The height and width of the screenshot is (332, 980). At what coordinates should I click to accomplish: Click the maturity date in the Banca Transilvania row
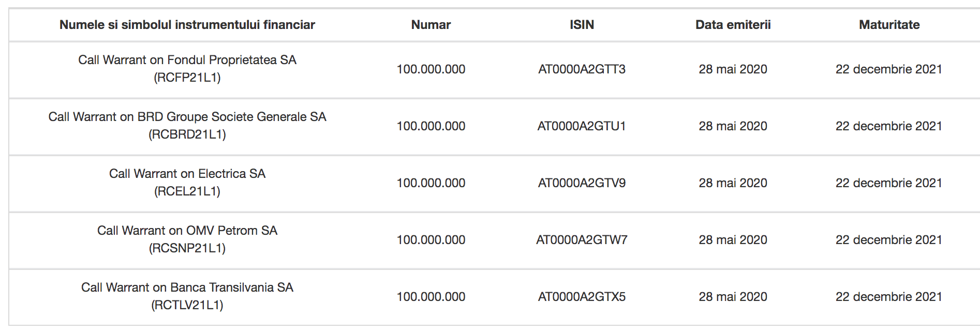pos(889,297)
